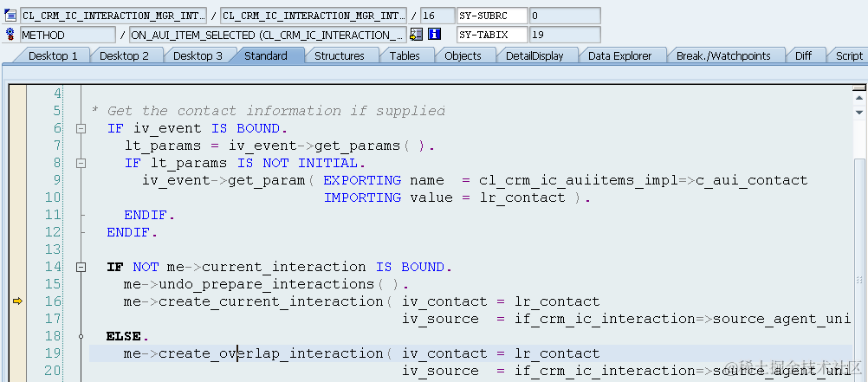
Task: Click the ON_AUI_ITEM_SELECTED method name field
Action: (268, 35)
